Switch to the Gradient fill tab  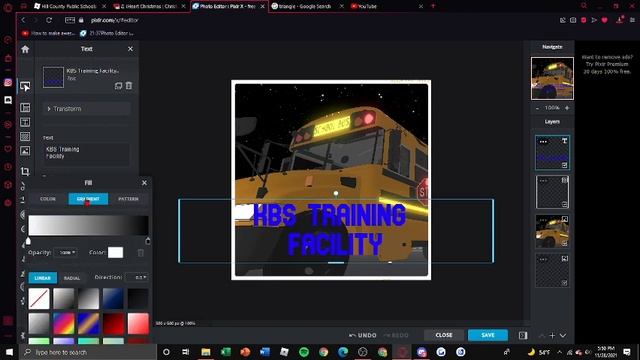[88, 199]
